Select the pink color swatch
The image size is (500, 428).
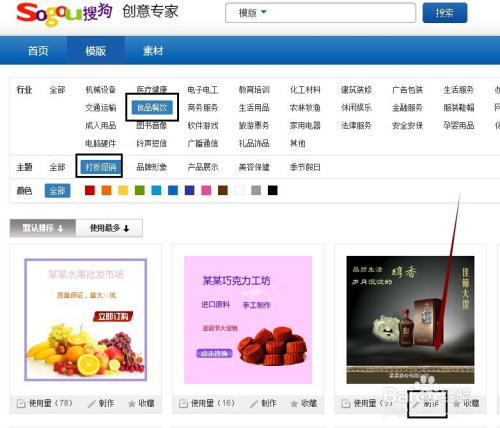coord(206,190)
